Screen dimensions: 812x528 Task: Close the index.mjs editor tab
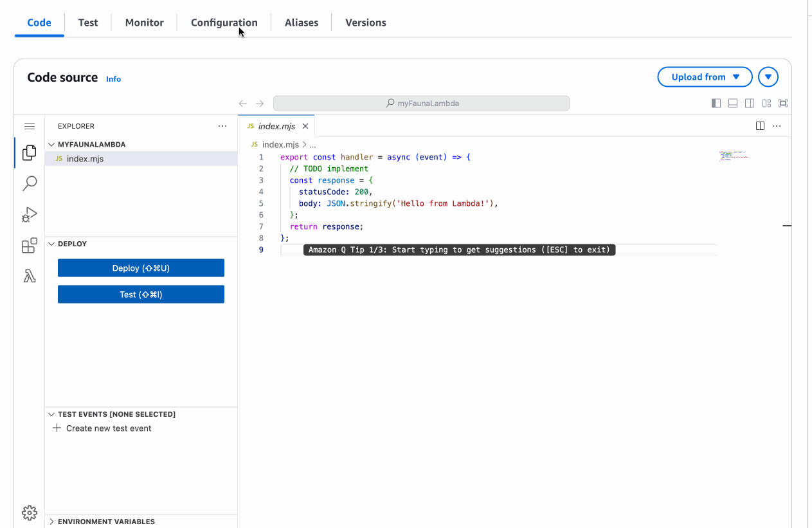pyautogui.click(x=305, y=127)
